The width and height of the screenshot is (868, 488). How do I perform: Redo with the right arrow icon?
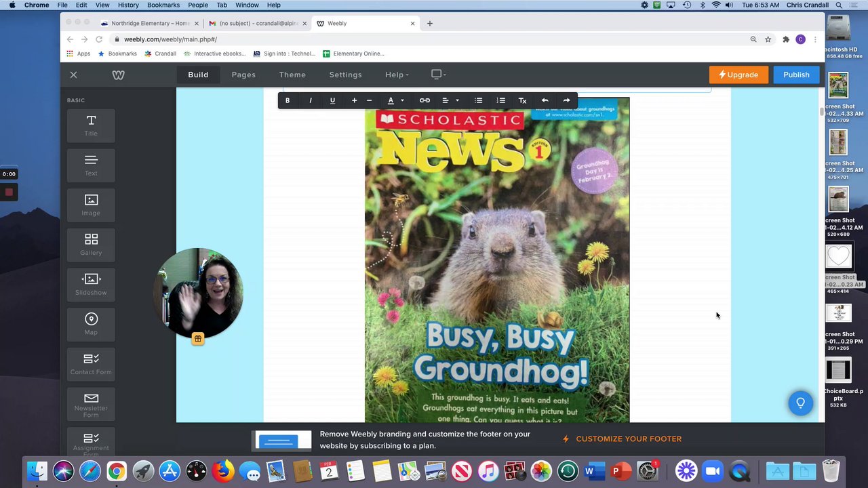(566, 100)
